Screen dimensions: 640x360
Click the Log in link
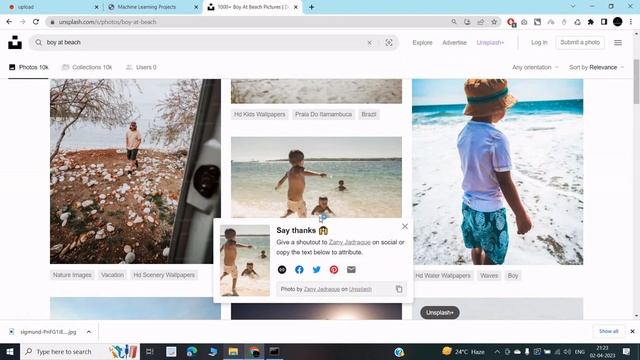click(x=539, y=42)
